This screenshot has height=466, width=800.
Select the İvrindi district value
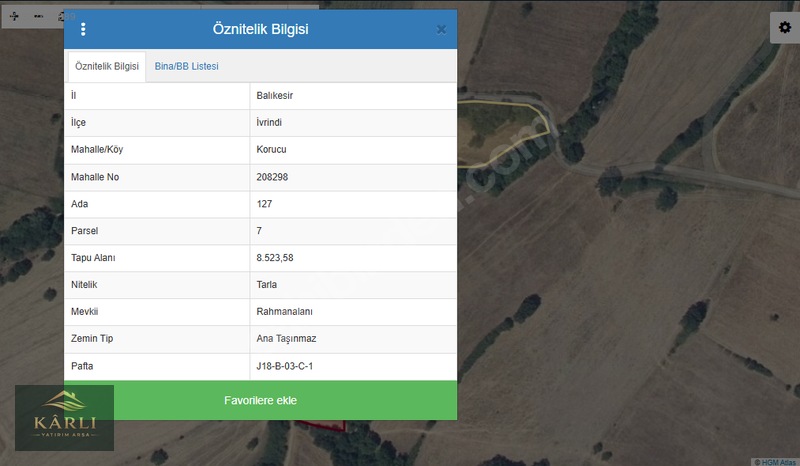point(269,122)
